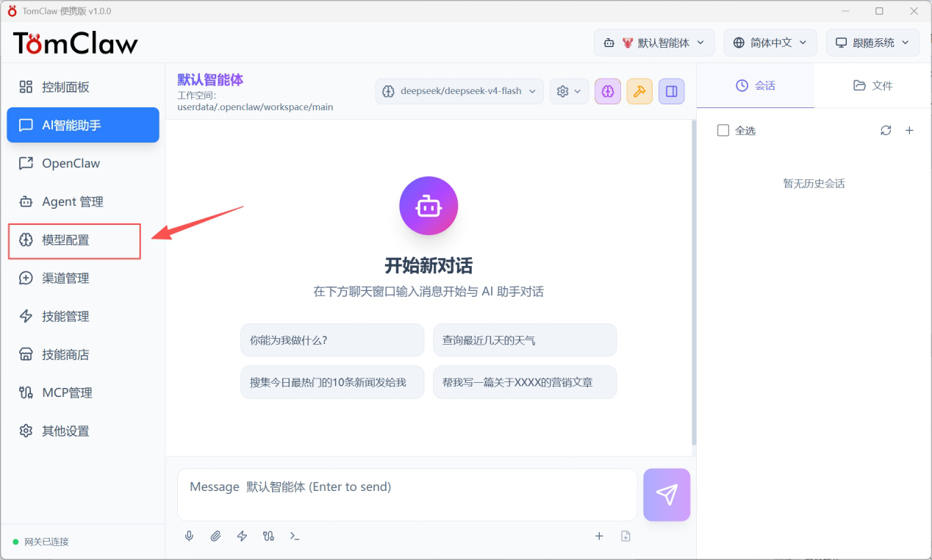Click the 渠道管理 plus-bubble icon

[26, 278]
